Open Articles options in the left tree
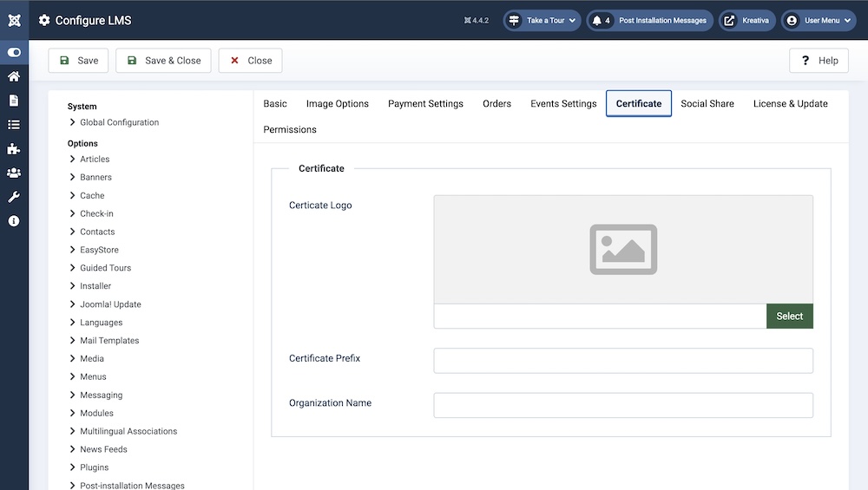Screen dimensions: 868x490 coord(95,159)
